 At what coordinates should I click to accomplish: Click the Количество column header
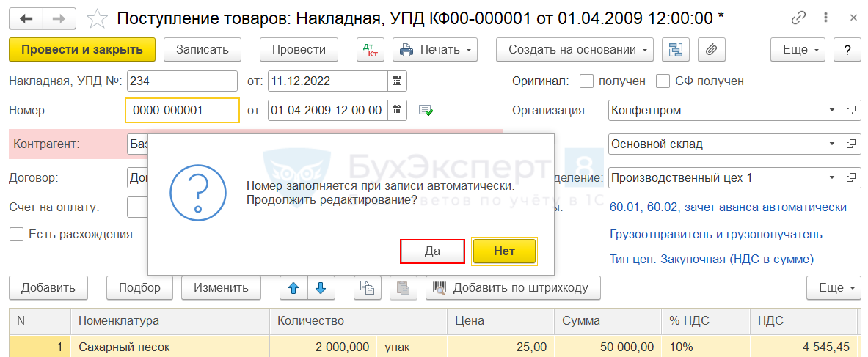tap(358, 320)
